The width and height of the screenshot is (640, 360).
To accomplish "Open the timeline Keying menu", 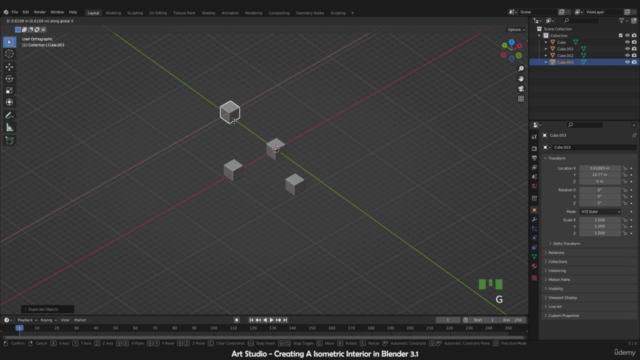I will (48, 320).
